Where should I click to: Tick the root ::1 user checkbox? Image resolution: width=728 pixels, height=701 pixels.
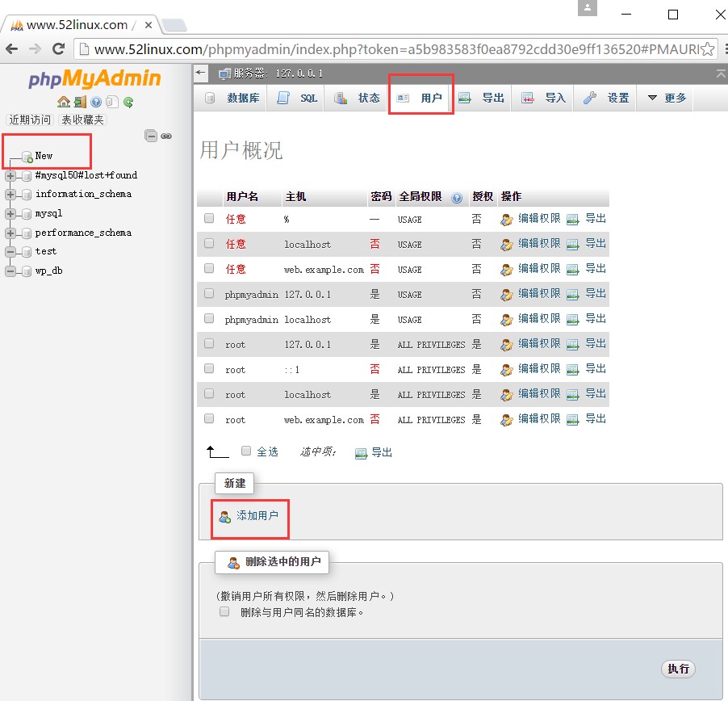point(209,369)
